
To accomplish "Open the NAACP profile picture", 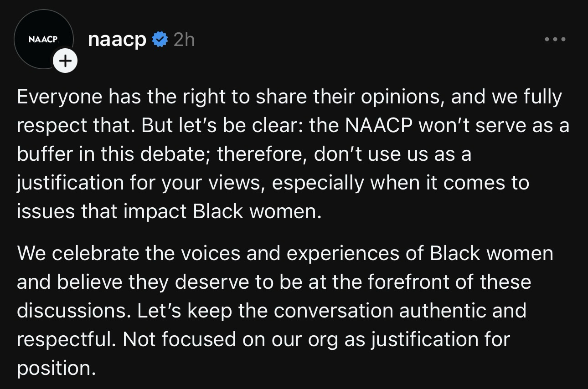I will click(43, 39).
